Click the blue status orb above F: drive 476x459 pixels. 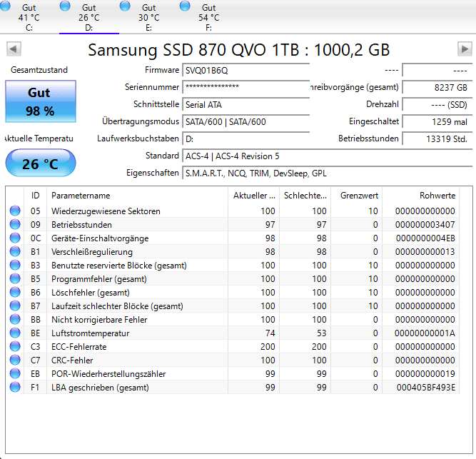(x=185, y=6)
